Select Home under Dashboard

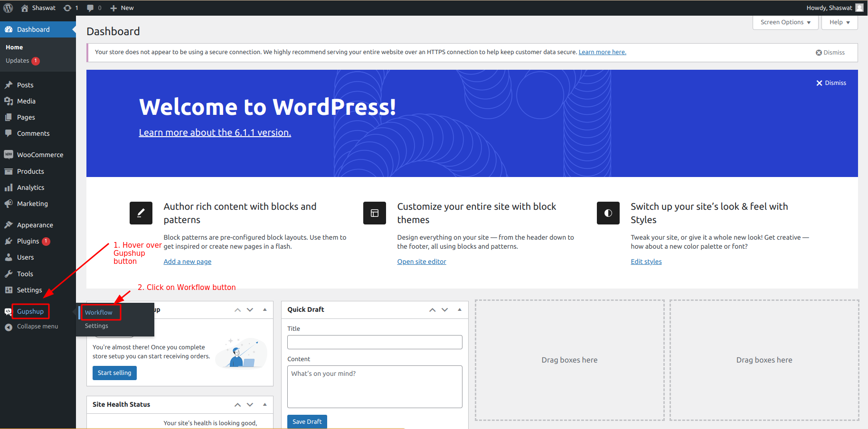click(14, 47)
